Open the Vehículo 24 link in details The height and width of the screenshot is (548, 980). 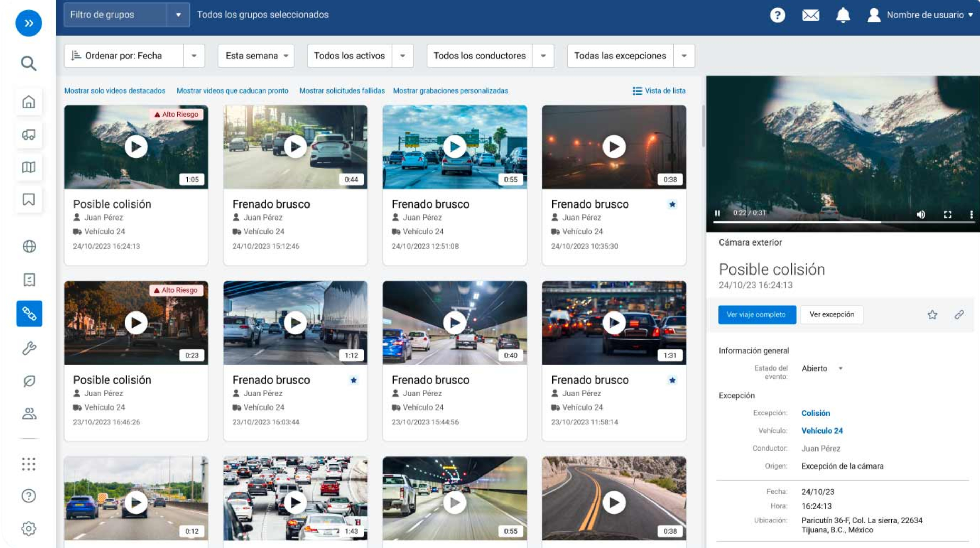click(822, 431)
